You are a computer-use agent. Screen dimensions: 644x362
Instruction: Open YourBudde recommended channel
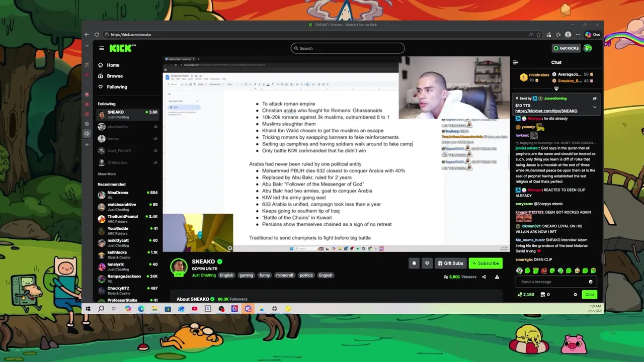coord(128,230)
